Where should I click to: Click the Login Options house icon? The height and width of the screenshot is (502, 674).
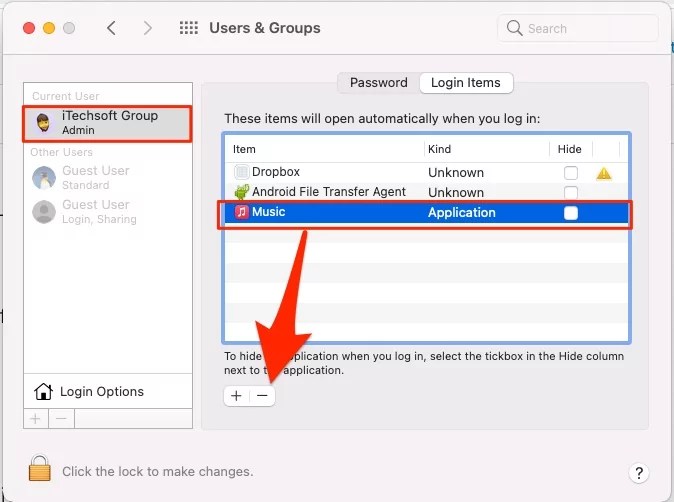pyautogui.click(x=43, y=392)
